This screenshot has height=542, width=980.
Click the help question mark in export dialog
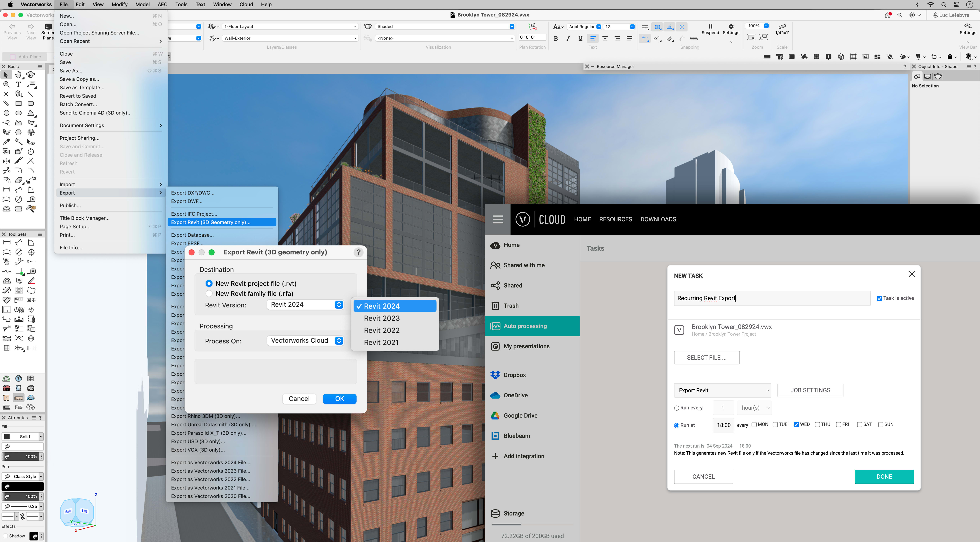click(x=358, y=252)
